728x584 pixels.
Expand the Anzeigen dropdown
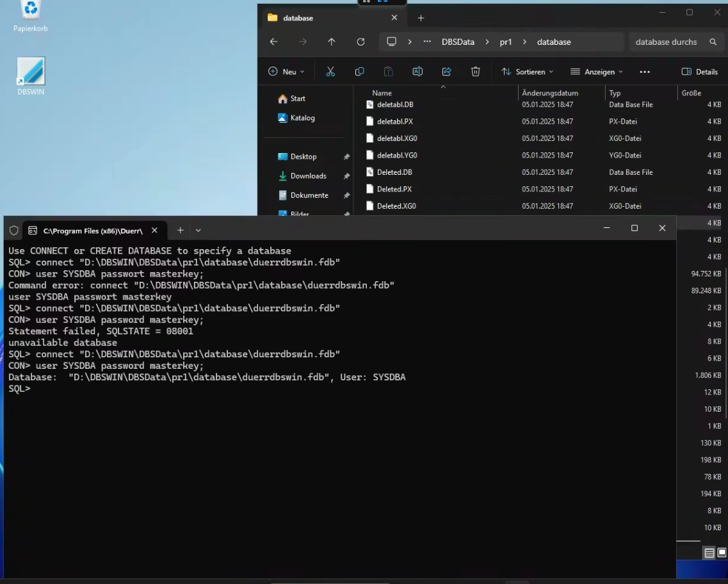[x=595, y=71]
